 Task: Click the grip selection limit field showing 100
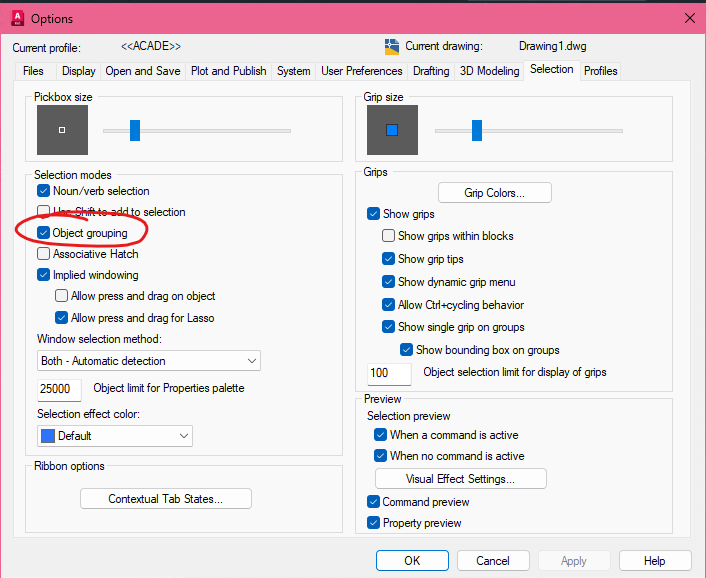[x=389, y=374]
